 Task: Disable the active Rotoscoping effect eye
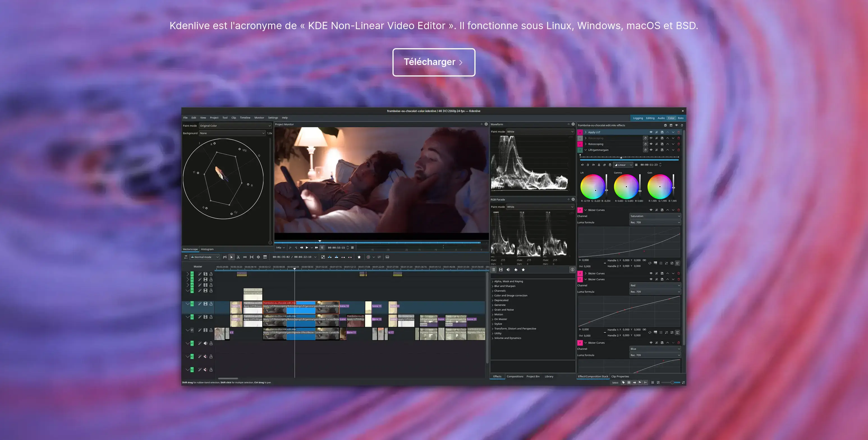(x=651, y=144)
